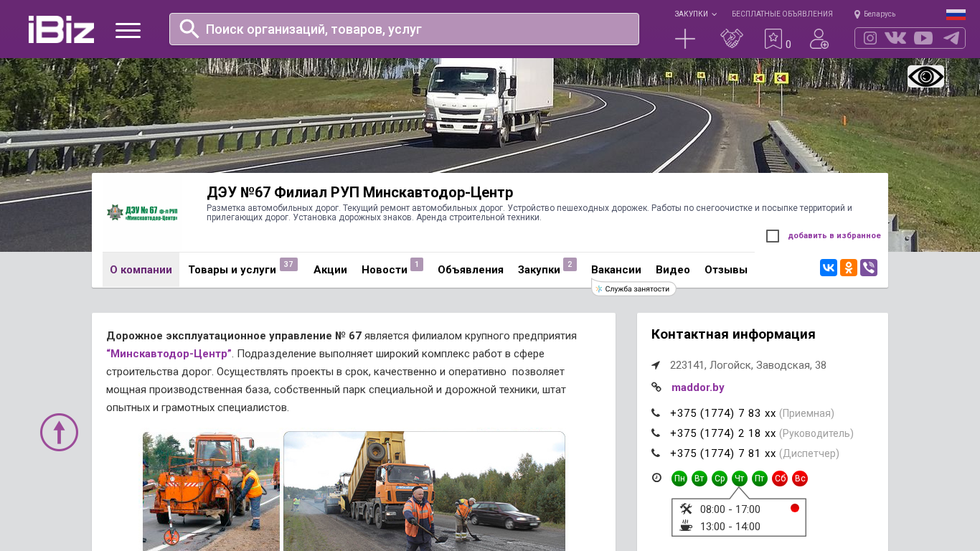Open the Беларусь region selector
This screenshot has height=551, width=980.
[x=875, y=14]
